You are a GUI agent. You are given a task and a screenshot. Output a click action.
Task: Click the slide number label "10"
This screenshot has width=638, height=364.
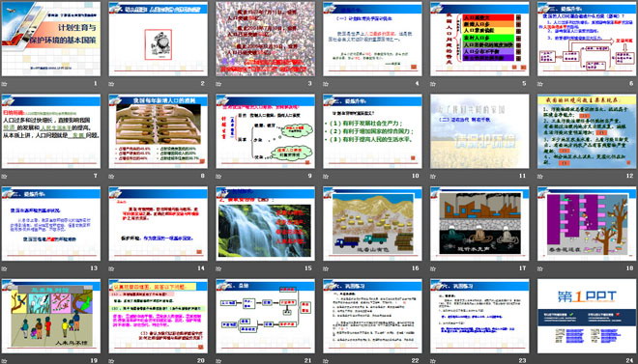pyautogui.click(x=415, y=176)
